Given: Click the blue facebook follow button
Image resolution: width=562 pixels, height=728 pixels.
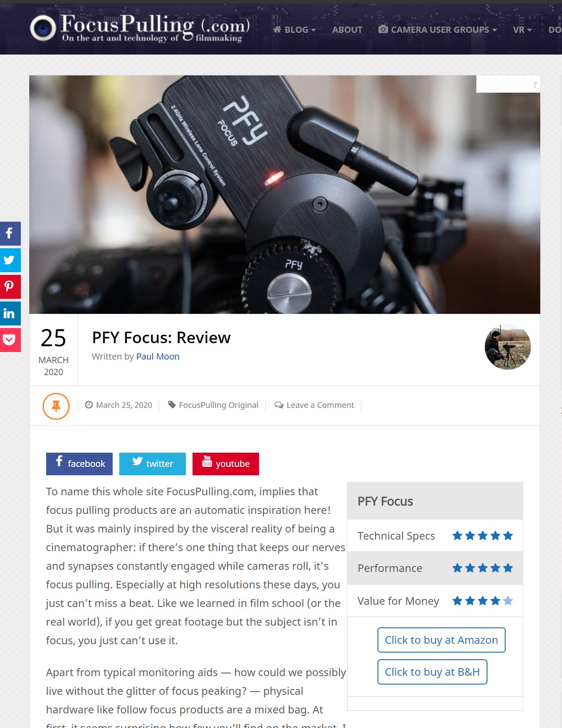Looking at the screenshot, I should pos(79,464).
